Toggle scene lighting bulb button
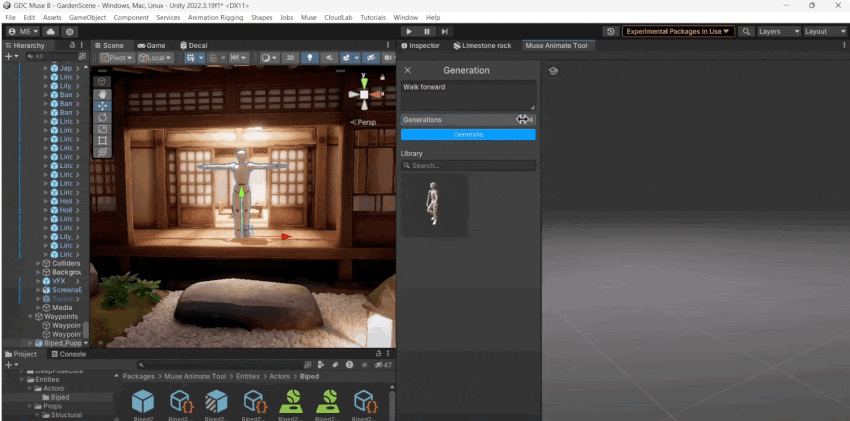 click(310, 57)
